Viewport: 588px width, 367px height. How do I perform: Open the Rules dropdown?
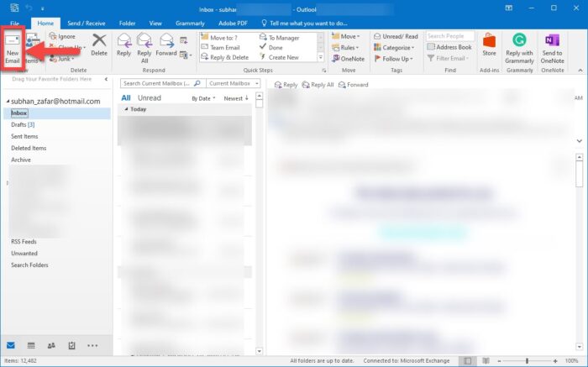[345, 48]
